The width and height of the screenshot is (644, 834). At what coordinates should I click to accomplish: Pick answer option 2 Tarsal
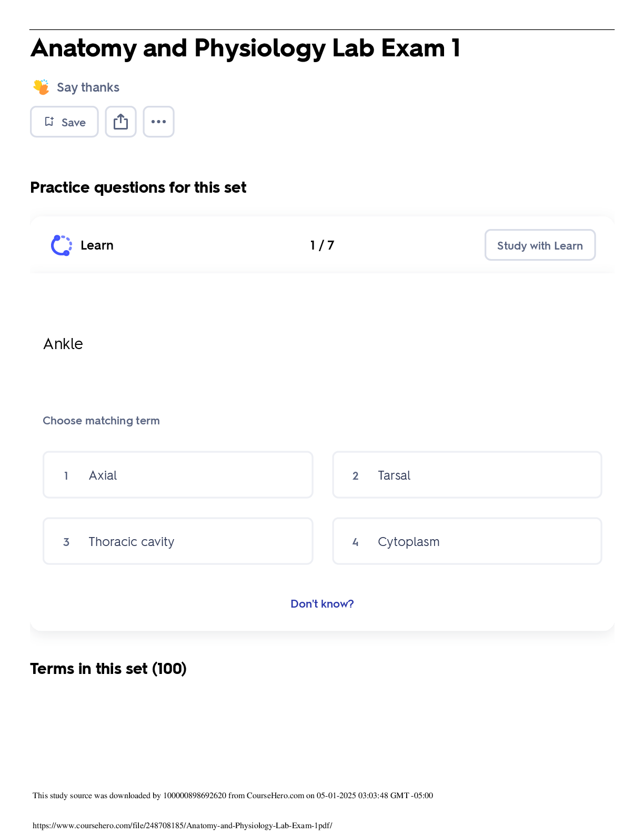pyautogui.click(x=467, y=475)
